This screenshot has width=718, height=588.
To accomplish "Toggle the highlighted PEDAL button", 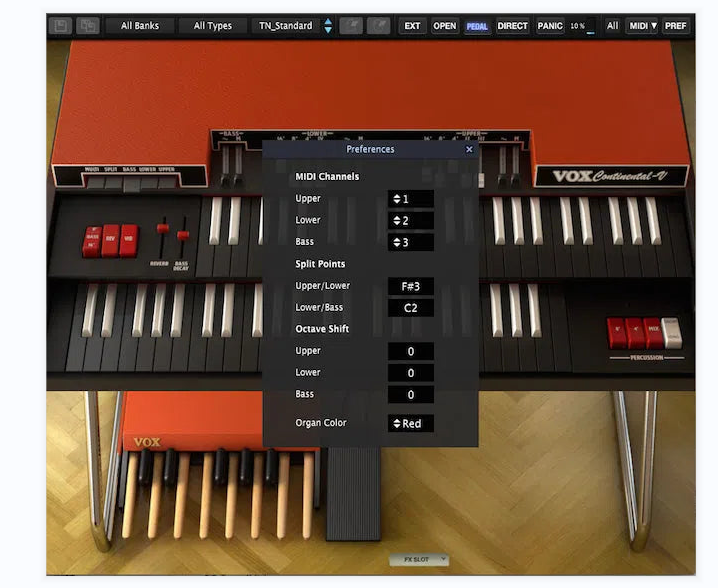I will coord(477,26).
